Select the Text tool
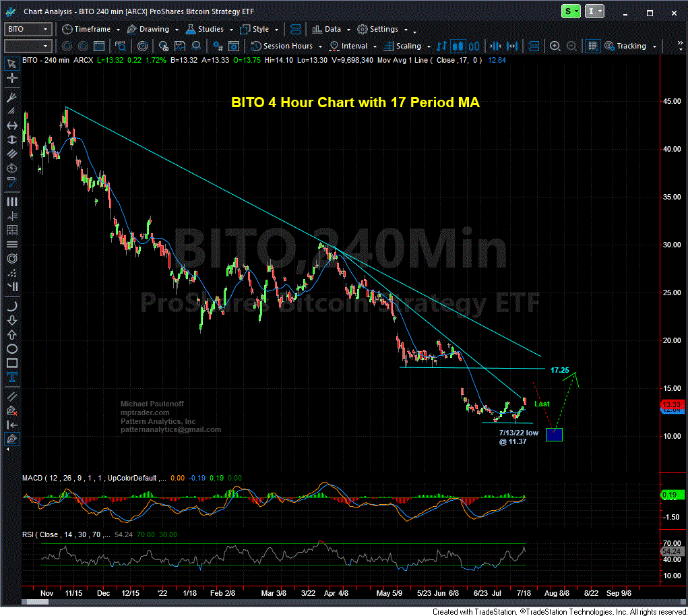The image size is (688, 616). pyautogui.click(x=12, y=377)
